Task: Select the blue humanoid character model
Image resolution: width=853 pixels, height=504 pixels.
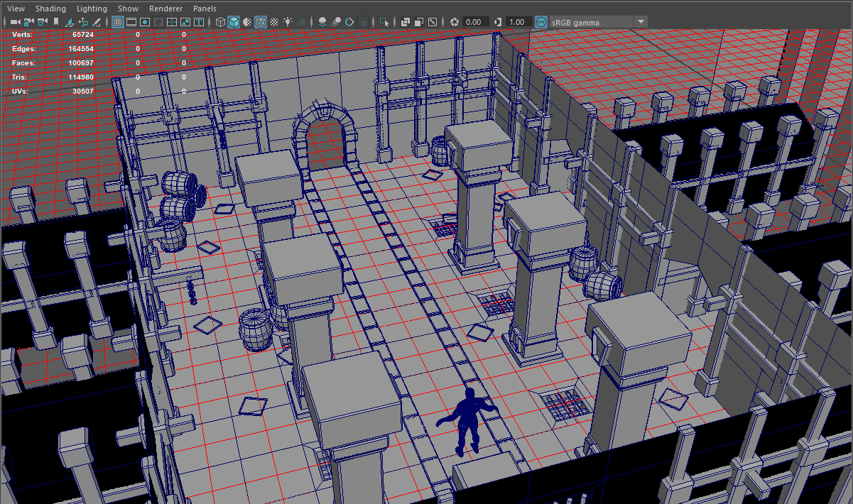Action: pos(467,422)
